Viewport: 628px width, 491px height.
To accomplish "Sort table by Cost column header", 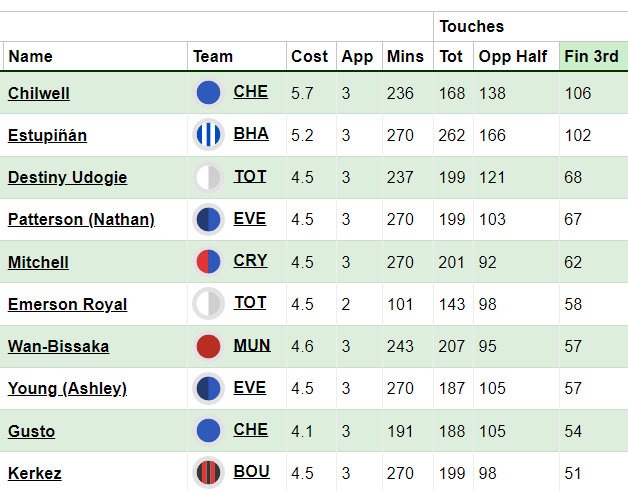I will click(x=310, y=56).
